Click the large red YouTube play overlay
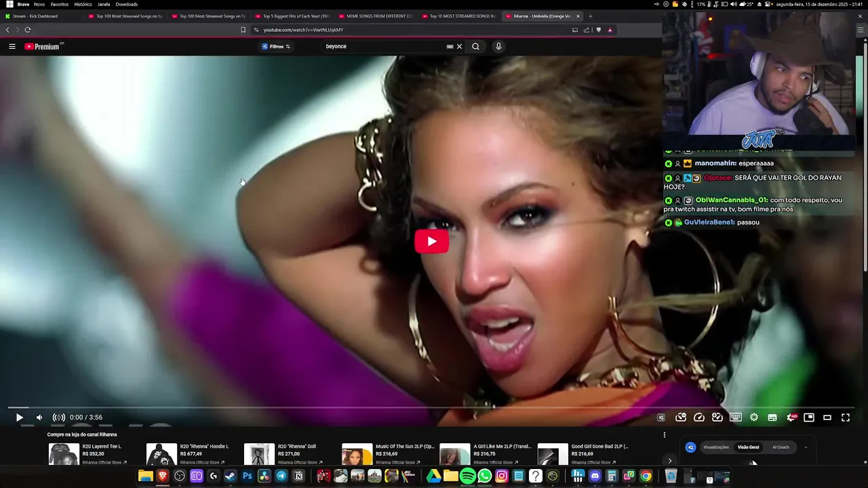The width and height of the screenshot is (868, 488). (x=431, y=241)
